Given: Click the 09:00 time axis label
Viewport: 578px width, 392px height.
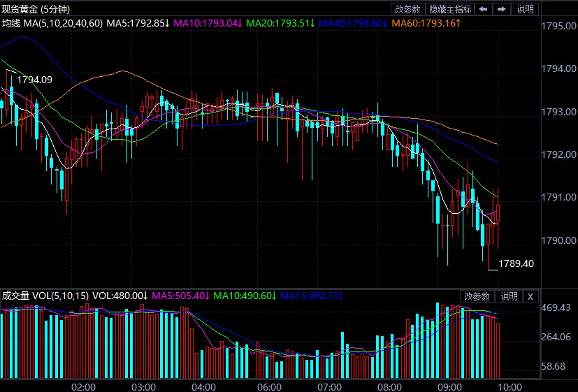Looking at the screenshot, I should click(x=449, y=387).
